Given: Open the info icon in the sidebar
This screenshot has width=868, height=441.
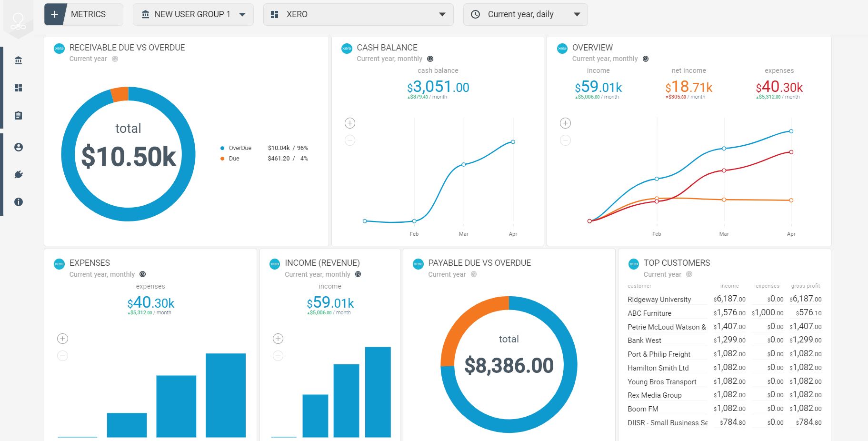Looking at the screenshot, I should (x=19, y=202).
